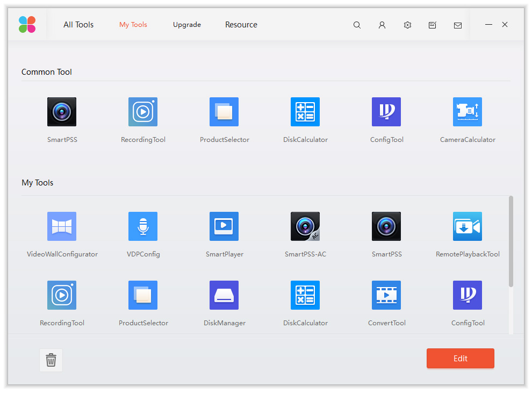The image size is (532, 393).
Task: Launch RecordingTool from Common Tool
Action: [143, 112]
